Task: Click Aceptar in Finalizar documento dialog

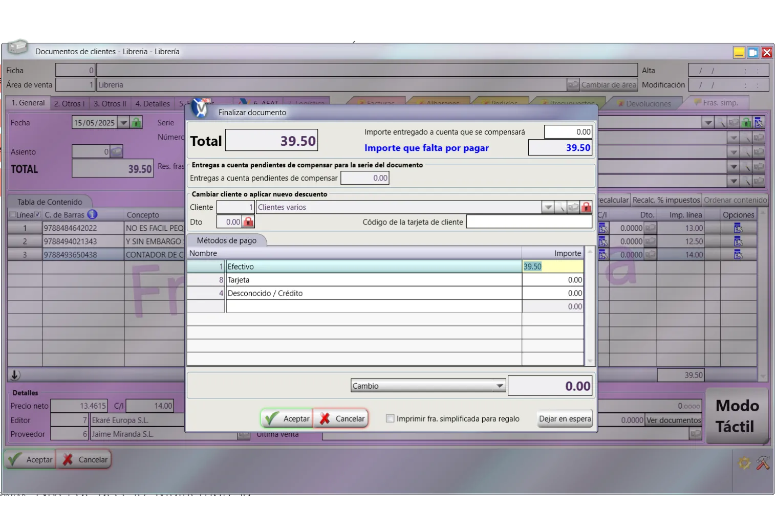Action: (x=287, y=418)
